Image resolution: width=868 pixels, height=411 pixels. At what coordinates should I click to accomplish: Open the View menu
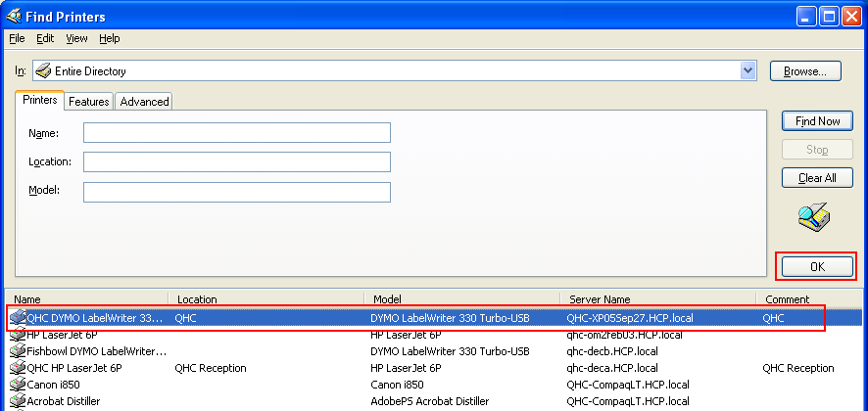(76, 38)
